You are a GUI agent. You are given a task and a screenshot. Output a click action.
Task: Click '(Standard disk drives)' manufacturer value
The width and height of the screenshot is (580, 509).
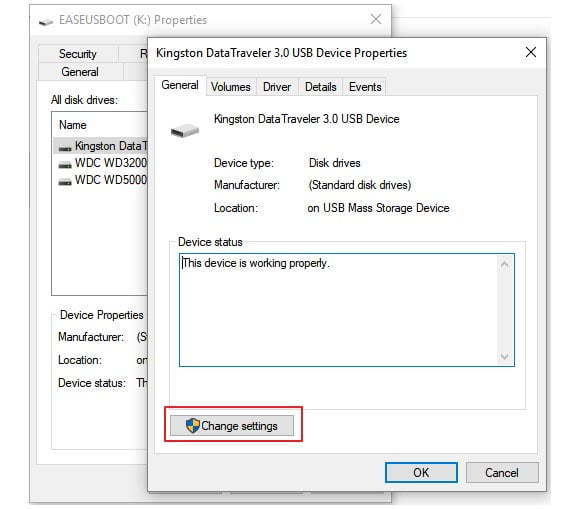click(360, 185)
